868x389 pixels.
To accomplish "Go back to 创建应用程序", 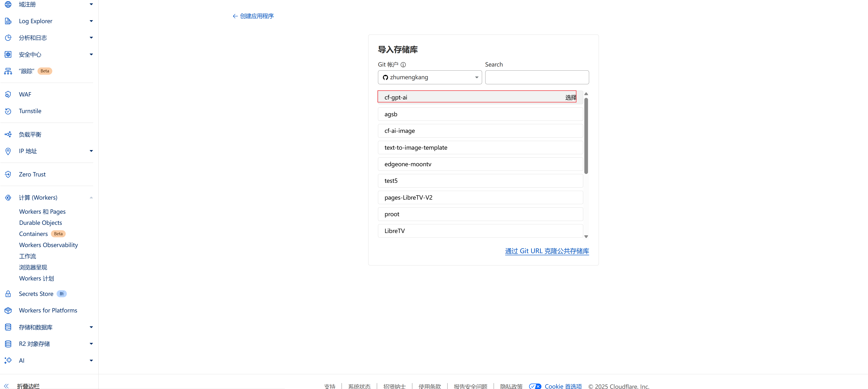I will tap(253, 16).
